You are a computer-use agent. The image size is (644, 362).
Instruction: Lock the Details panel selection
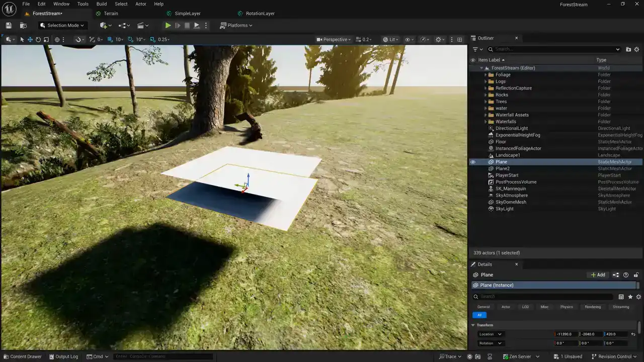click(636, 275)
